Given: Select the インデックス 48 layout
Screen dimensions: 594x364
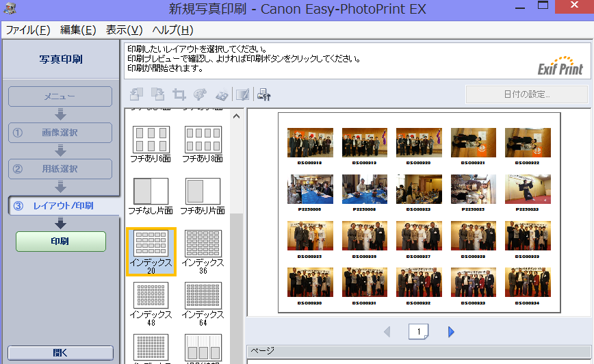Looking at the screenshot, I should 151,302.
